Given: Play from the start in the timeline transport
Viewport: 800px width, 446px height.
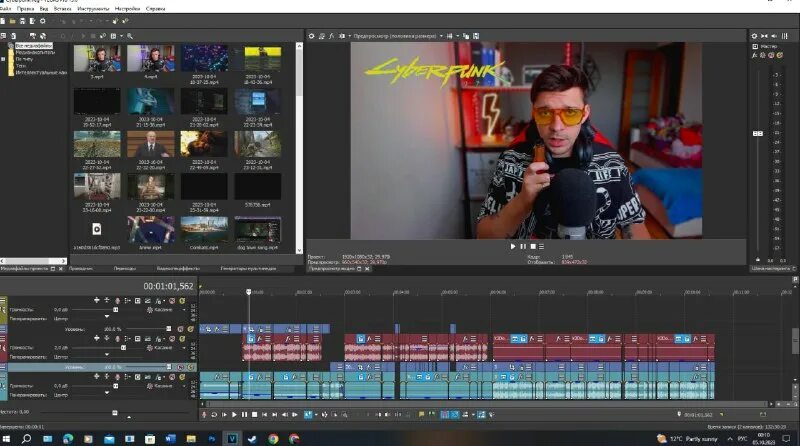Looking at the screenshot, I should point(224,415).
